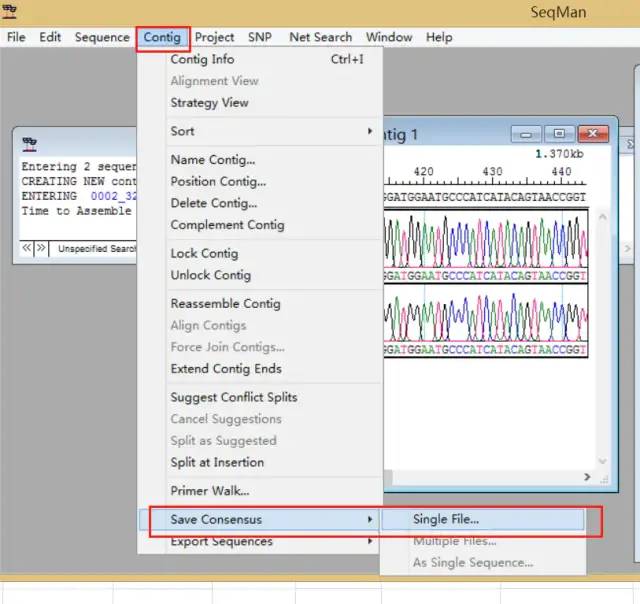Click the report window's SeqMan icon
The height and width of the screenshot is (604, 640).
tap(29, 144)
